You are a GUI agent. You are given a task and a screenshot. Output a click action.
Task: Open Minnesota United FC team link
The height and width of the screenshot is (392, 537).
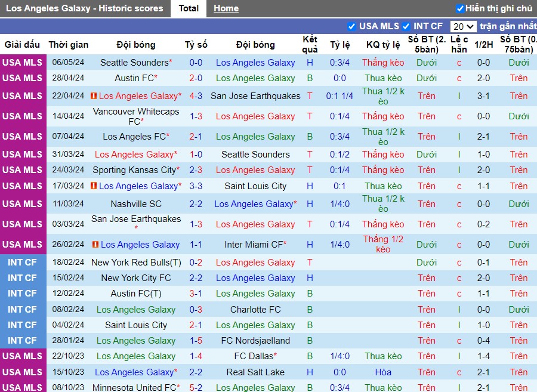click(134, 388)
